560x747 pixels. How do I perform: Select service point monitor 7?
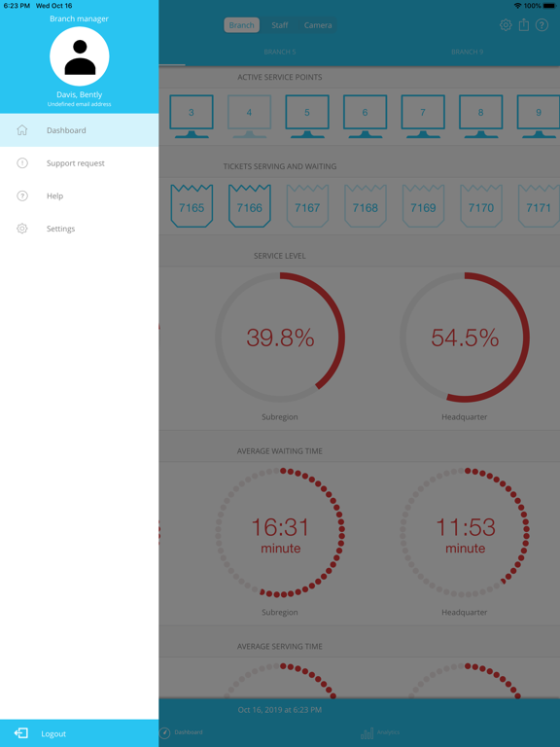[423, 117]
